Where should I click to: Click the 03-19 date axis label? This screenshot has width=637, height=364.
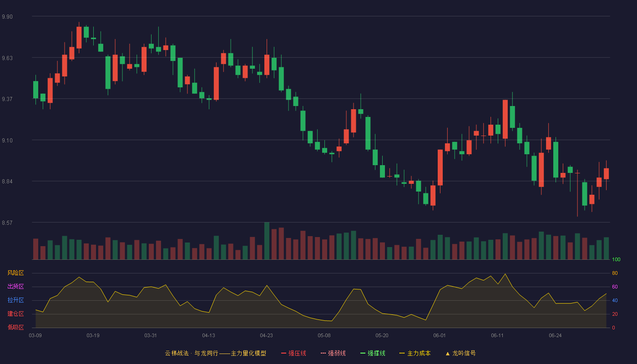pyautogui.click(x=93, y=335)
